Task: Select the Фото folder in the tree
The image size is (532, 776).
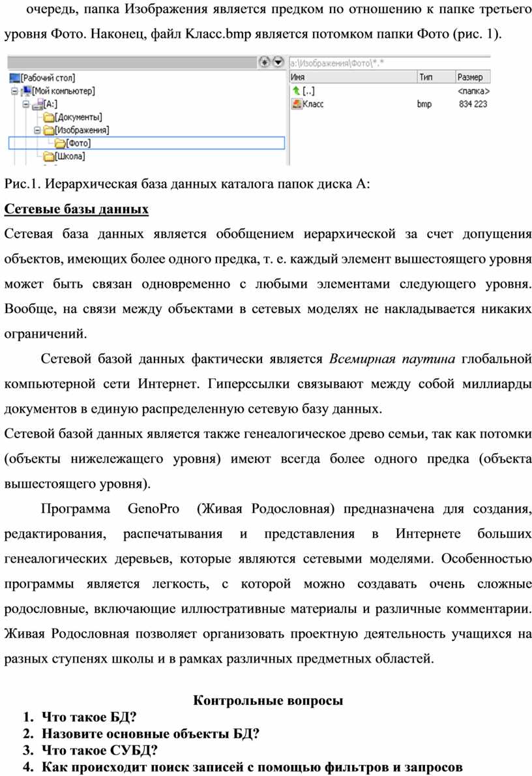Action: point(72,143)
